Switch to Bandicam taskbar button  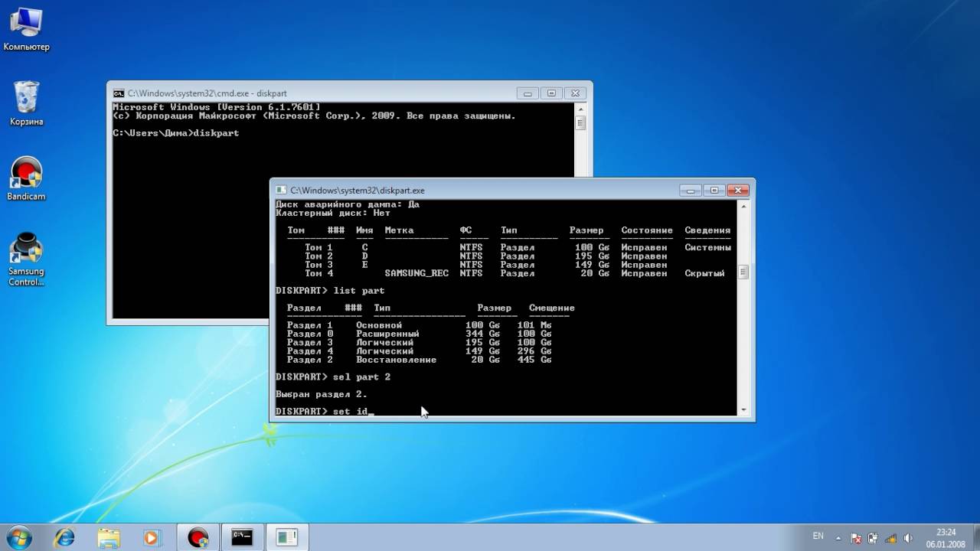[198, 537]
